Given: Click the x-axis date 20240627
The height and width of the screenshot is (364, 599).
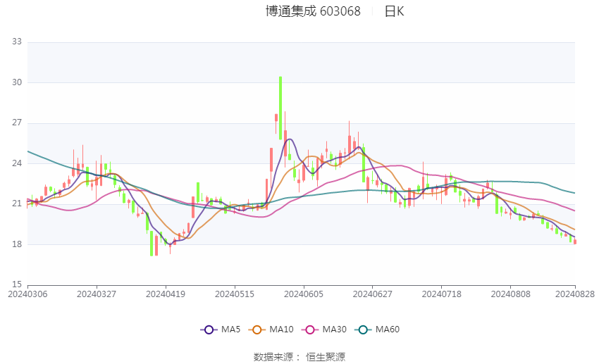Looking at the screenshot, I should point(373,294).
